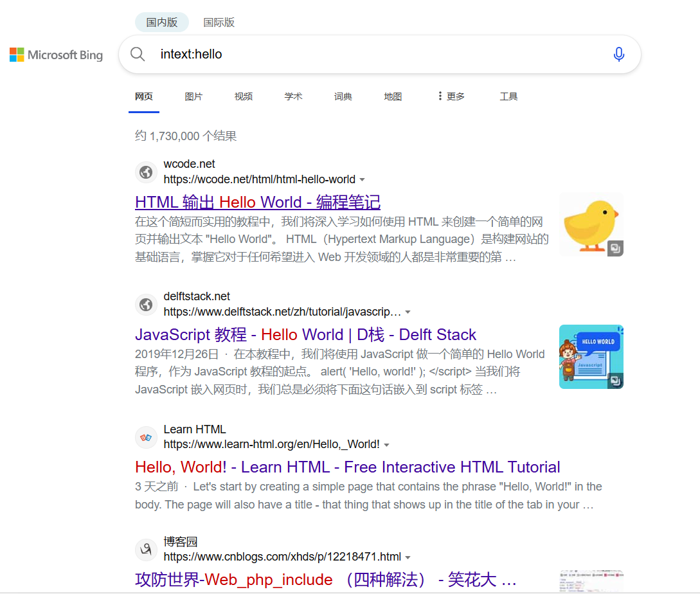Expand the delftstack.net URL dropdown arrow
Viewport: 700px width, 594px height.
(x=408, y=312)
